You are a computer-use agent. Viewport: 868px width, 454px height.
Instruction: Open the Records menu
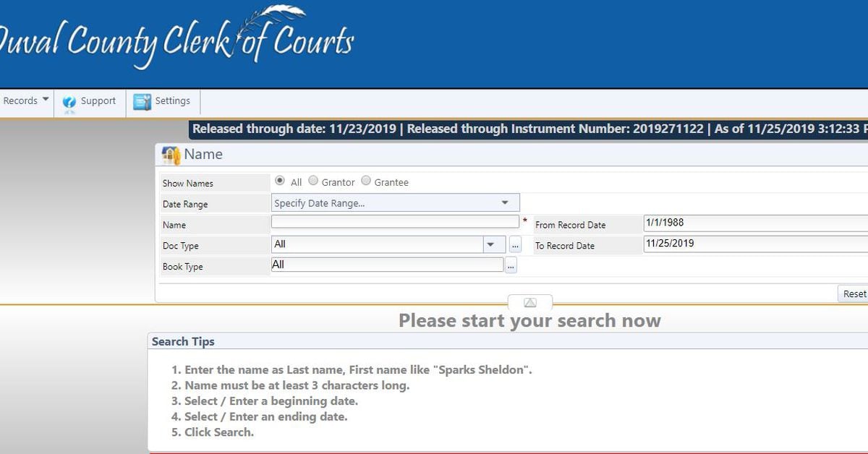(25, 101)
